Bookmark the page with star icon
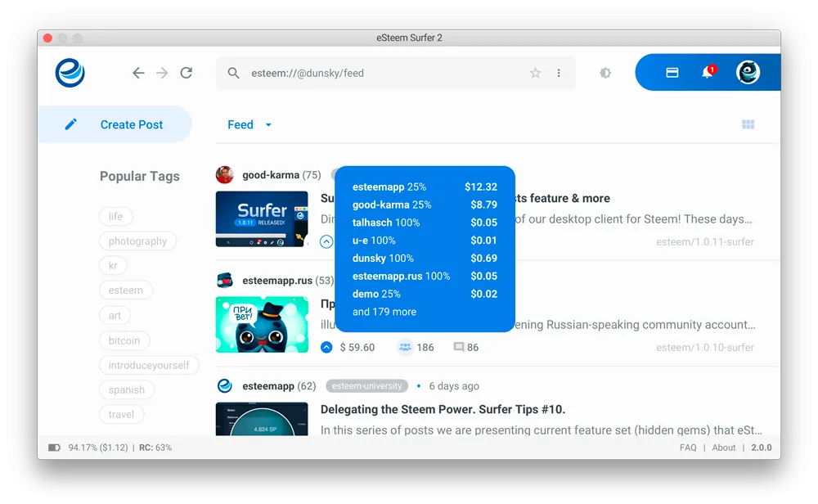Viewport: 818px width, 504px height. pyautogui.click(x=535, y=73)
